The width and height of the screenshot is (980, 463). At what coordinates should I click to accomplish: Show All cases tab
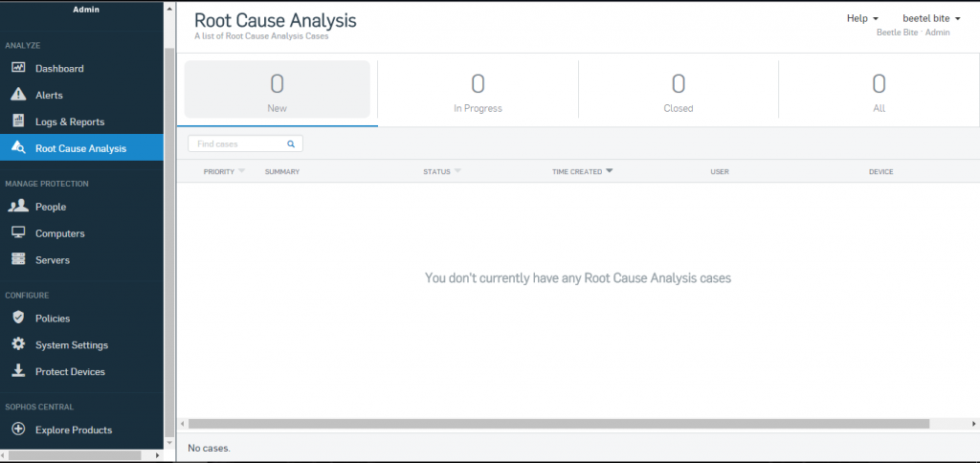point(879,89)
